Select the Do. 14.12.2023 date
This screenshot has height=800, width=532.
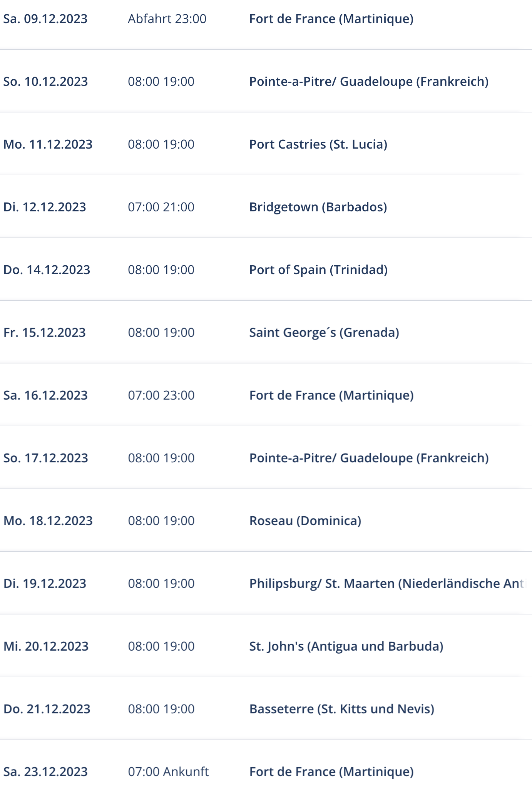[x=47, y=270]
